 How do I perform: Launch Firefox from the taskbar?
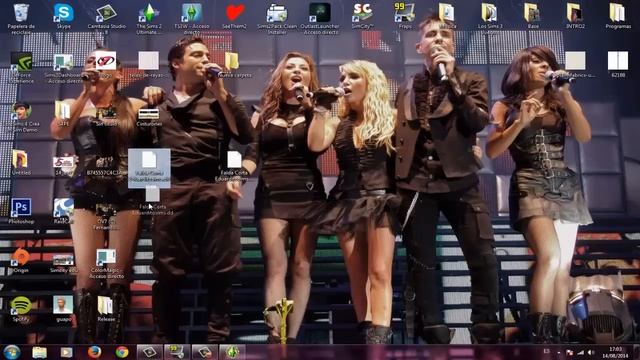[94, 352]
